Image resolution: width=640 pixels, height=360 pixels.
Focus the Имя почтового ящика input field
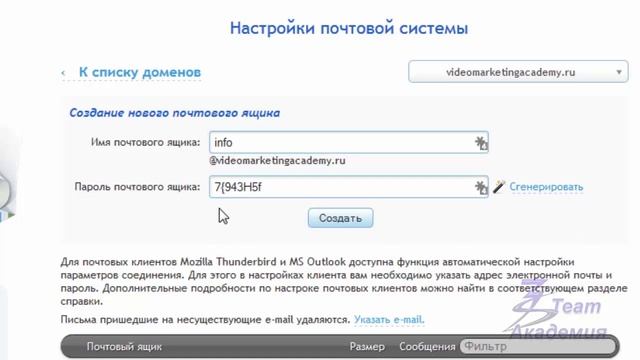349,142
